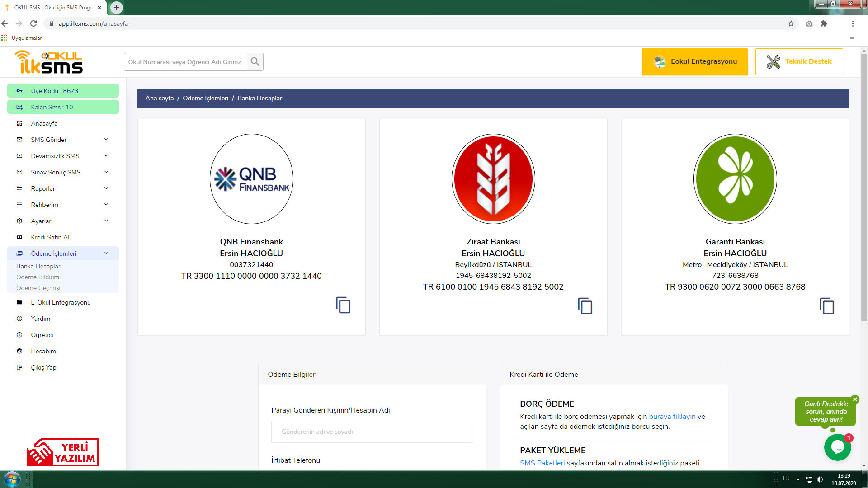Open Chrome extensions puzzle icon

824,23
